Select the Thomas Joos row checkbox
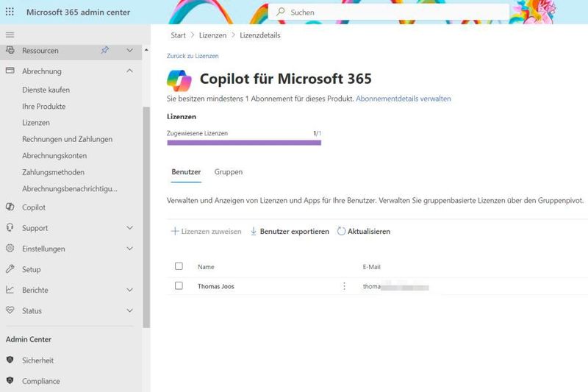The image size is (588, 392). click(179, 286)
